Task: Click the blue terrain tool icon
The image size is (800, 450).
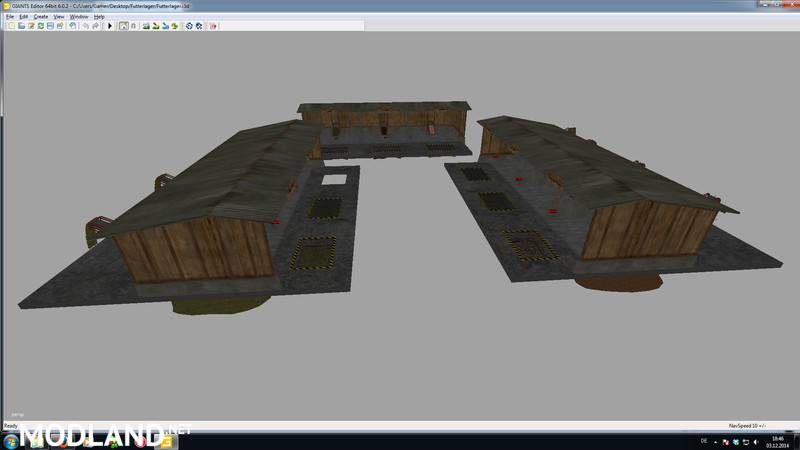Action: click(x=165, y=26)
